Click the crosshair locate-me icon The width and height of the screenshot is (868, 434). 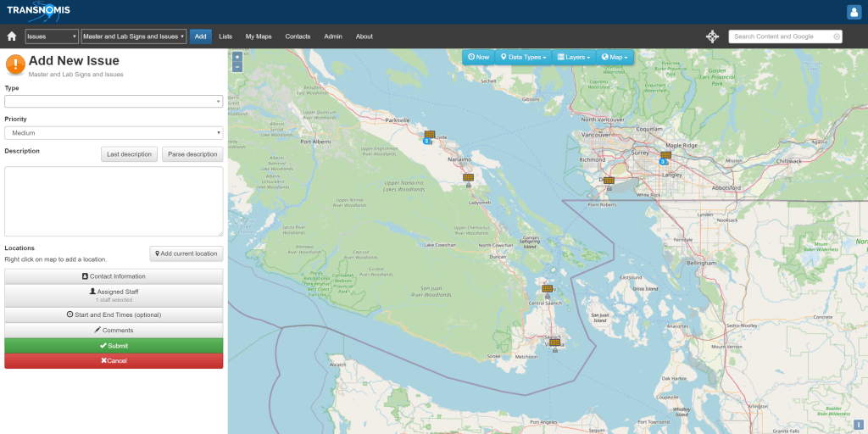click(712, 36)
